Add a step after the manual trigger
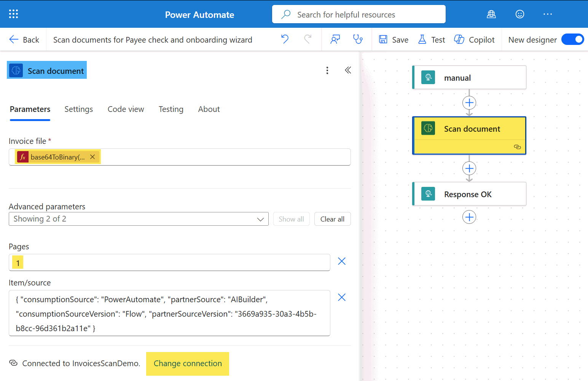The image size is (588, 381). click(x=469, y=103)
